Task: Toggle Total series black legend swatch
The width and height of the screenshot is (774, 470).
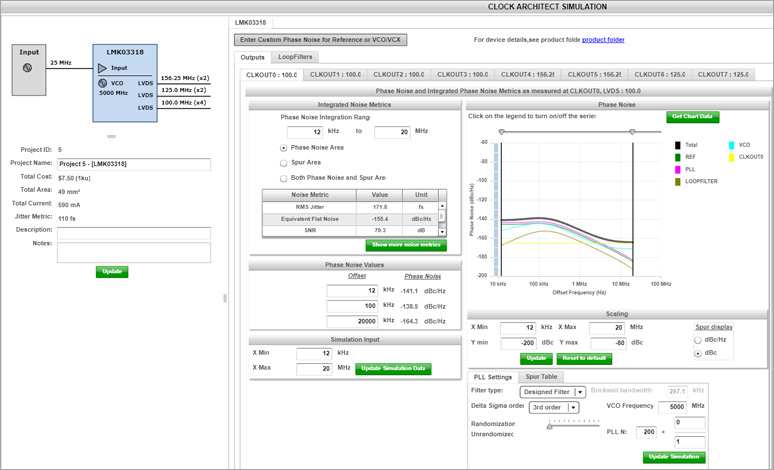Action: pos(678,145)
